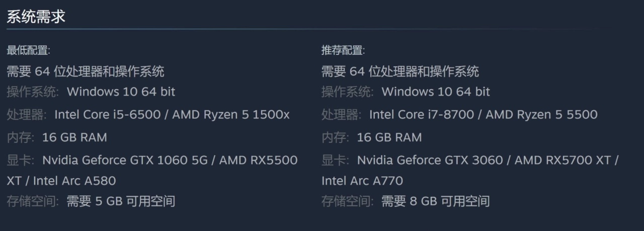
Task: Click Windows 10 64 bit in minimum specs
Action: click(x=121, y=92)
